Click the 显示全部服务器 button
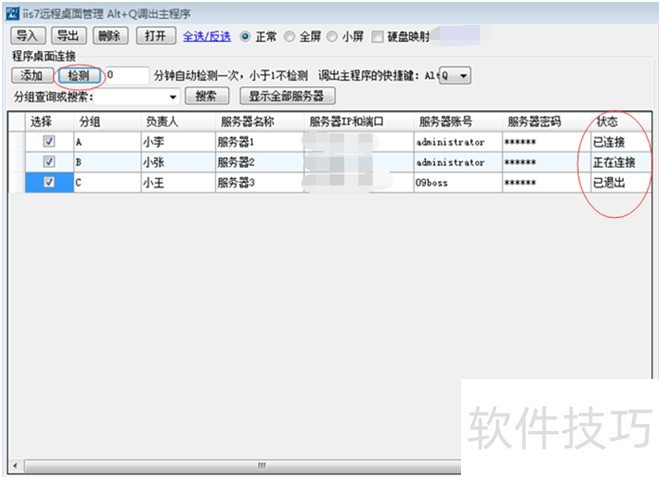The image size is (659, 477). point(287,96)
